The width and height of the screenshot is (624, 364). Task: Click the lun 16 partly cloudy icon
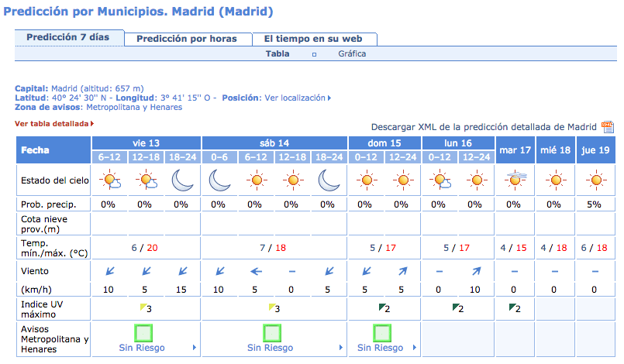(440, 180)
